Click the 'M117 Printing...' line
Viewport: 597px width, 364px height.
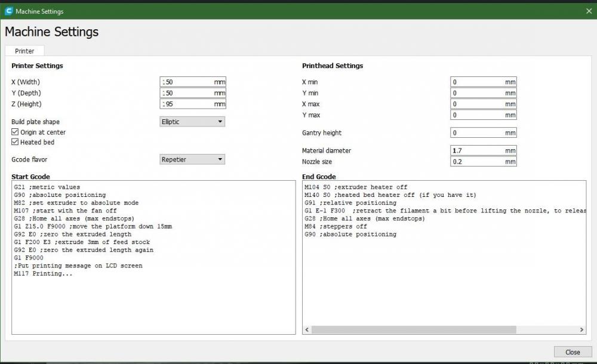click(42, 273)
